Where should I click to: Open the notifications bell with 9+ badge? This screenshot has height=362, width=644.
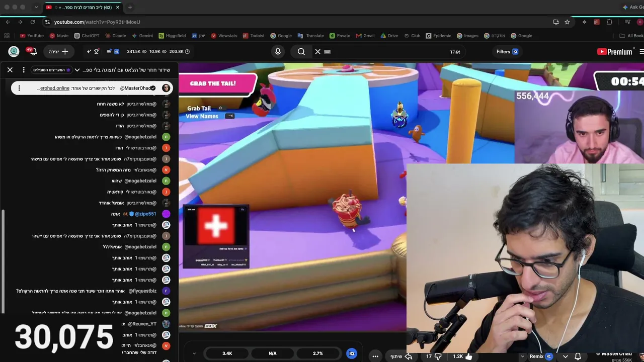click(x=32, y=51)
